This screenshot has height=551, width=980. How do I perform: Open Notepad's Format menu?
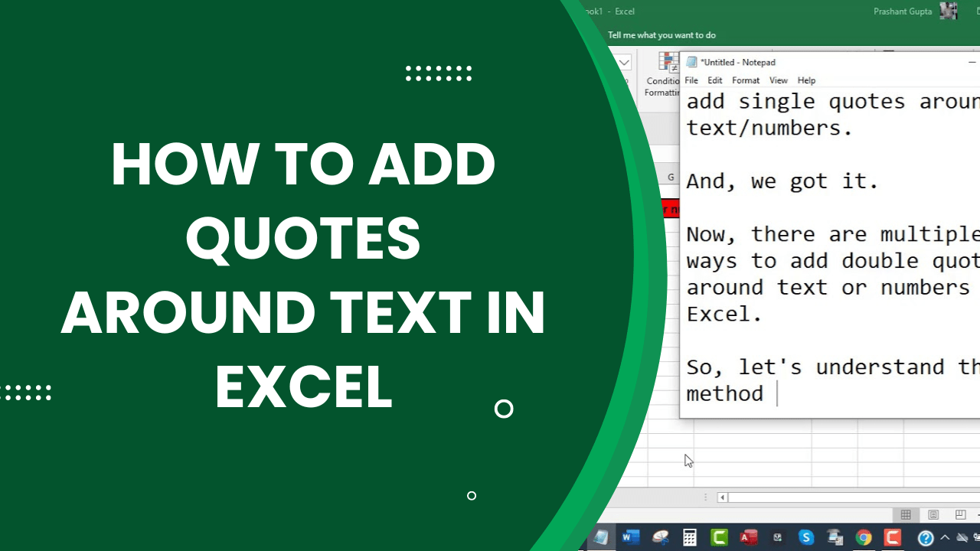coord(745,80)
